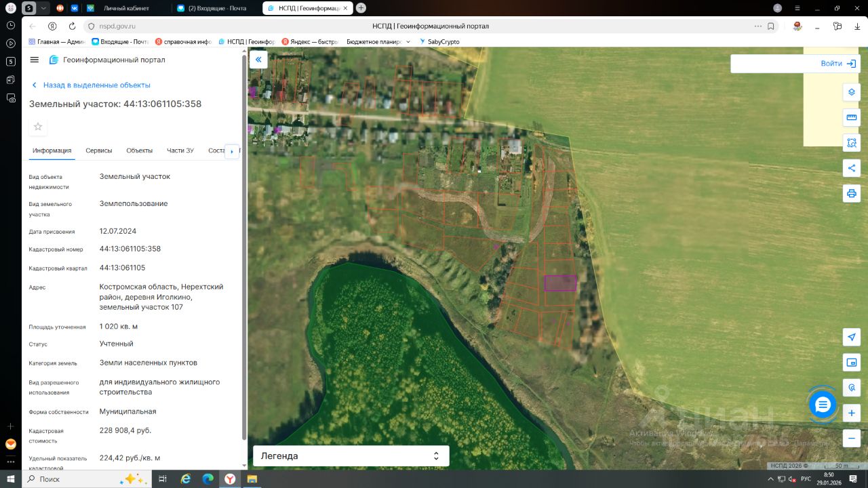Switch to the Части ЗУ tab
Image resolution: width=868 pixels, height=488 pixels.
point(180,150)
